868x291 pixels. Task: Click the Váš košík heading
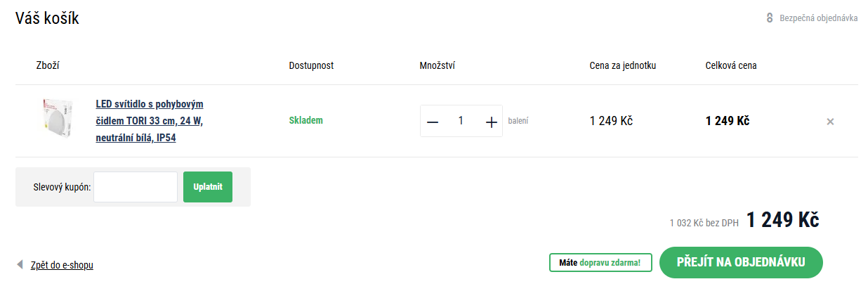point(47,19)
